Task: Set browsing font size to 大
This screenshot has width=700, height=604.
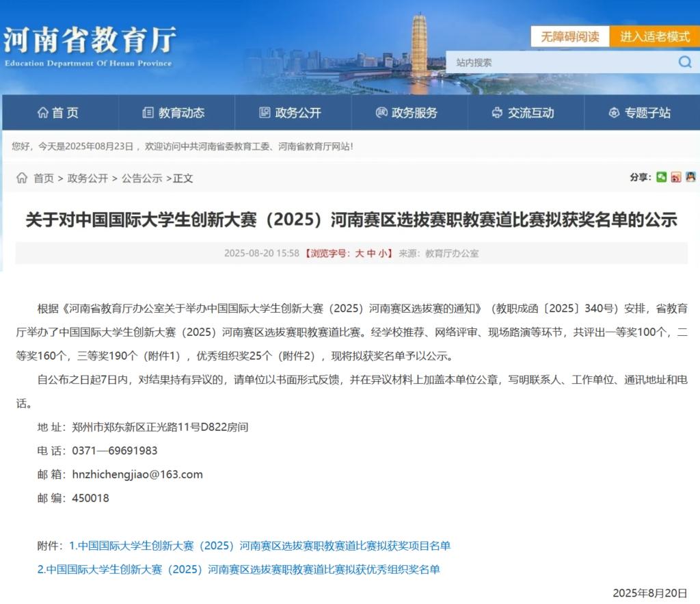Action: pyautogui.click(x=360, y=253)
